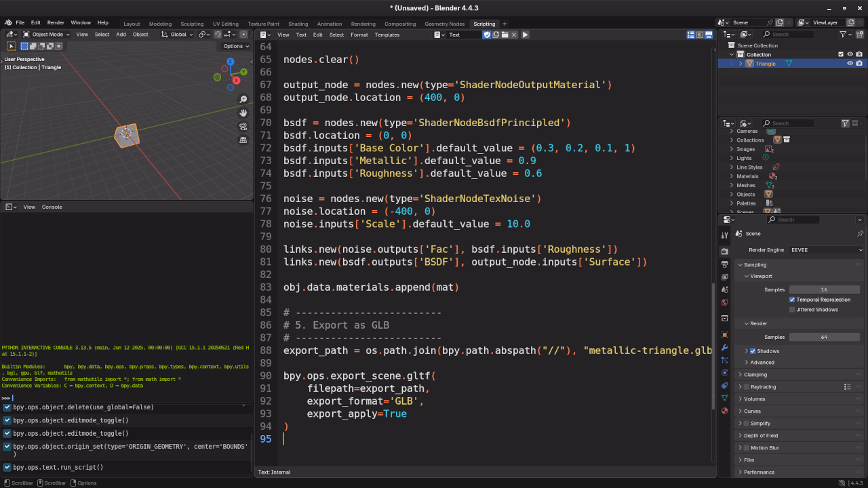
Task: Run the script with the play button
Action: point(525,35)
